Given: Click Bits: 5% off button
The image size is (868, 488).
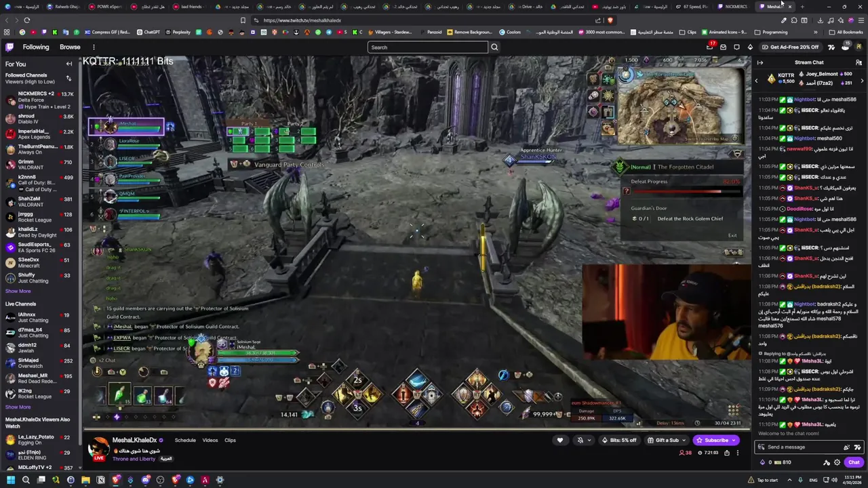Looking at the screenshot, I should 619,440.
